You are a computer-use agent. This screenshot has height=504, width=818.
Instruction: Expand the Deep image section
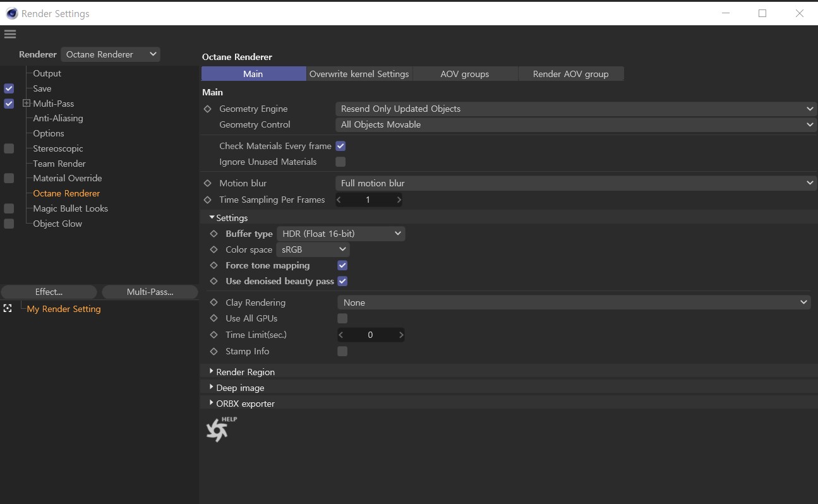[x=212, y=387]
